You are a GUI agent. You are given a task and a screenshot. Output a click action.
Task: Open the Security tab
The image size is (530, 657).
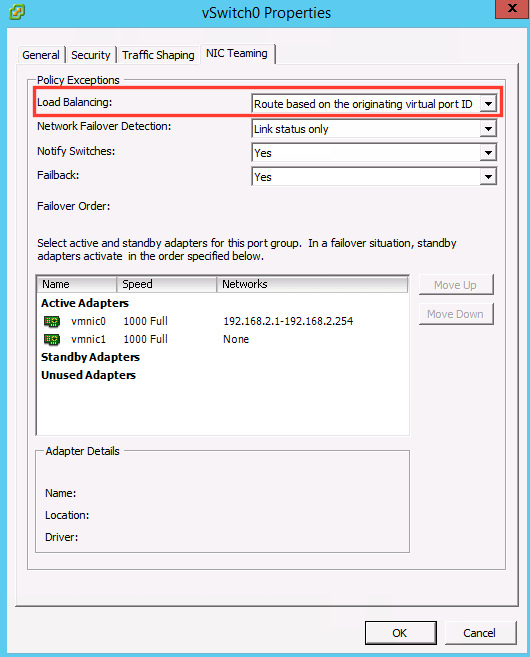pos(90,55)
